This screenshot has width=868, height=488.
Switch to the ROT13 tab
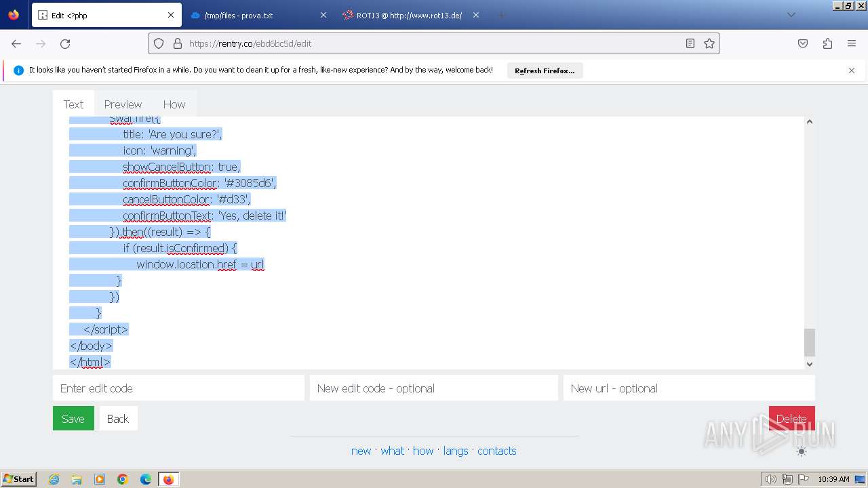click(411, 15)
